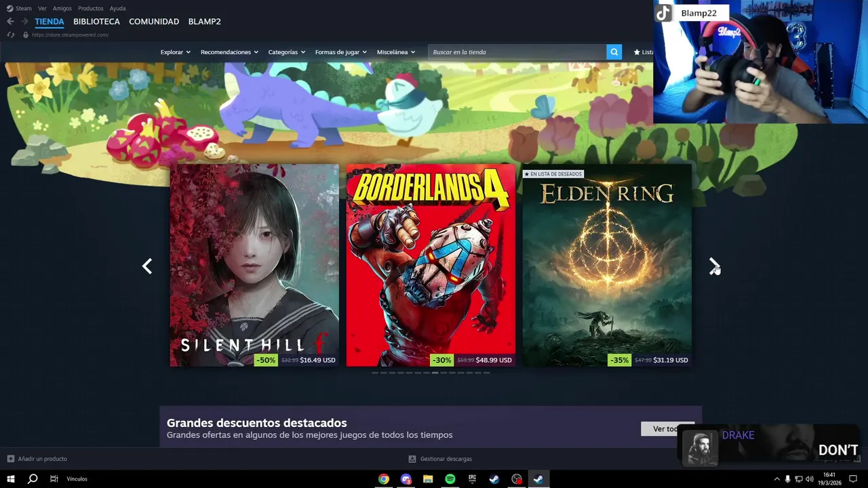The height and width of the screenshot is (488, 868).
Task: Switch to the TIENDA tab
Action: click(50, 22)
